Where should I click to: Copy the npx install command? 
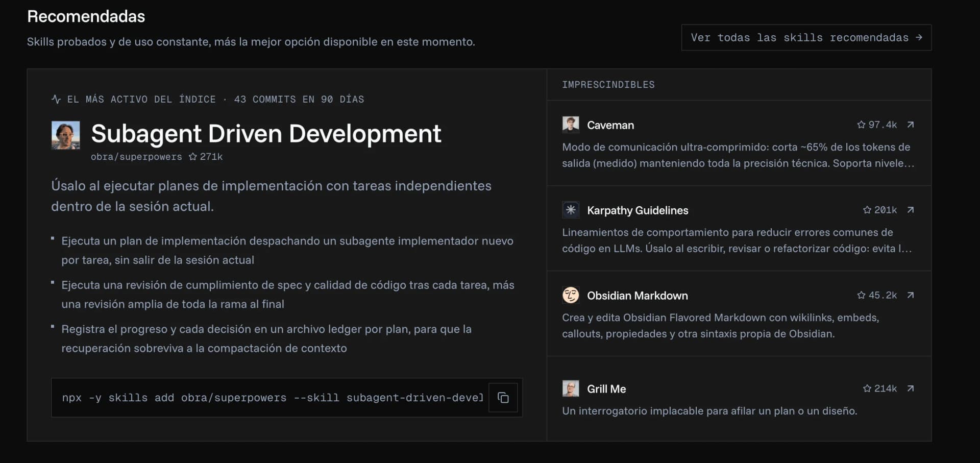click(x=503, y=398)
